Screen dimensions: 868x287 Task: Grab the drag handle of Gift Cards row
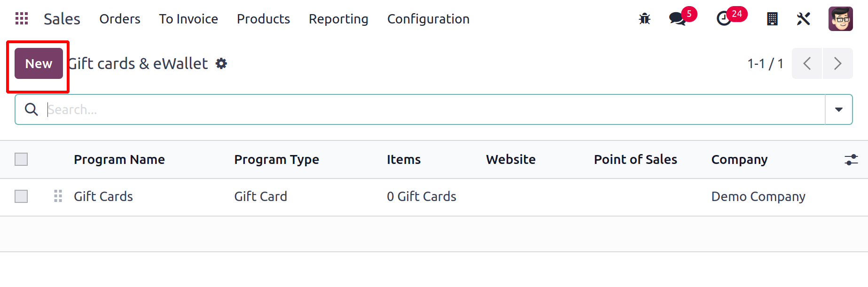click(x=58, y=196)
